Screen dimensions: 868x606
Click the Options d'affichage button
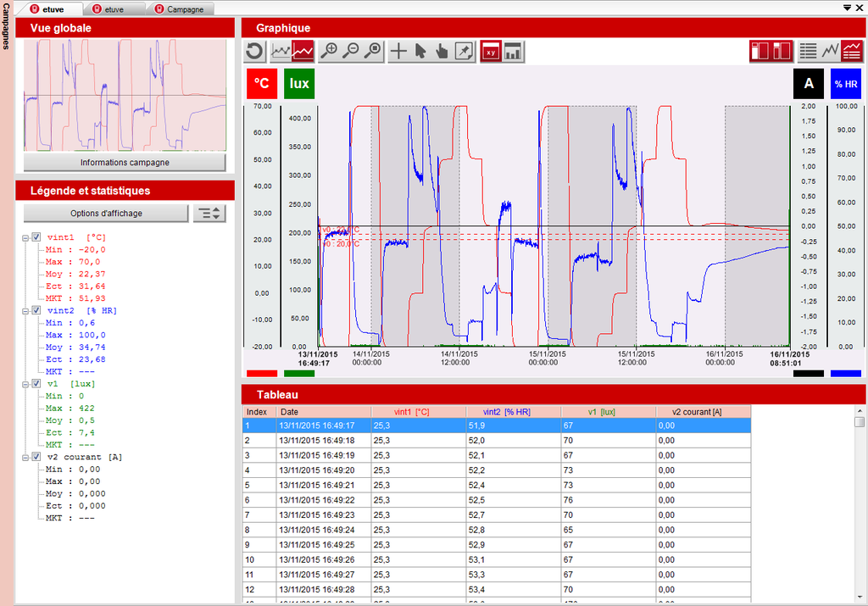tap(106, 213)
